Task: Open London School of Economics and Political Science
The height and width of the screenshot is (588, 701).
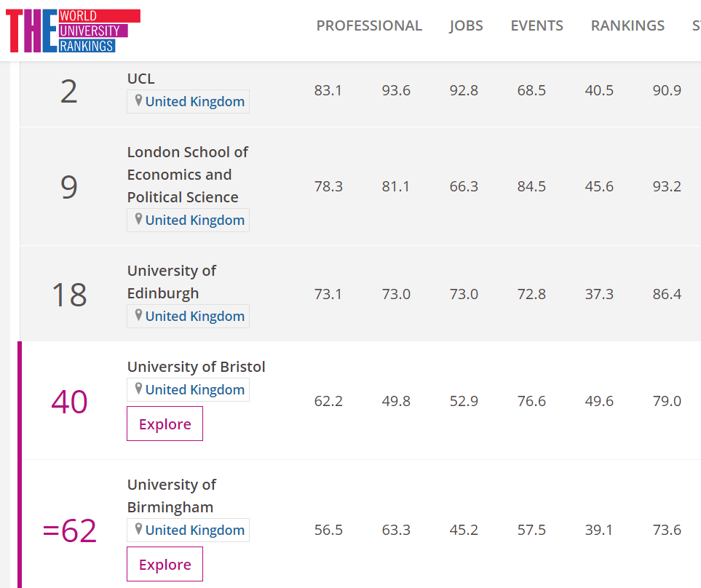Action: [x=187, y=175]
